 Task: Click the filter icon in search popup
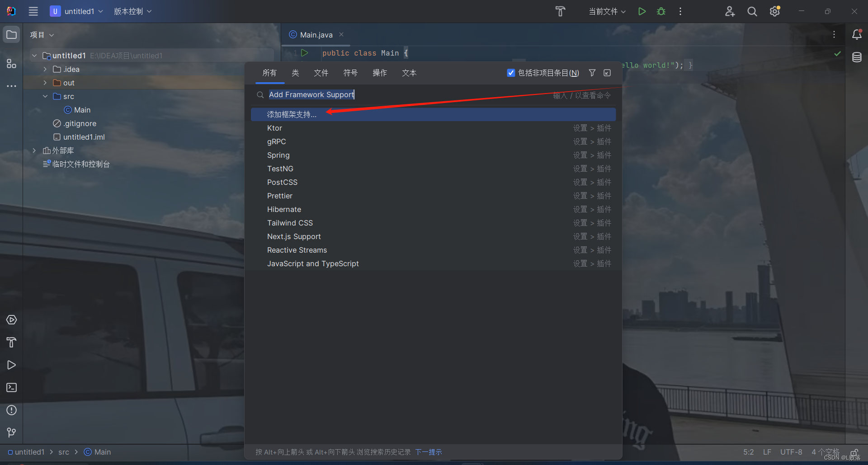click(x=592, y=73)
